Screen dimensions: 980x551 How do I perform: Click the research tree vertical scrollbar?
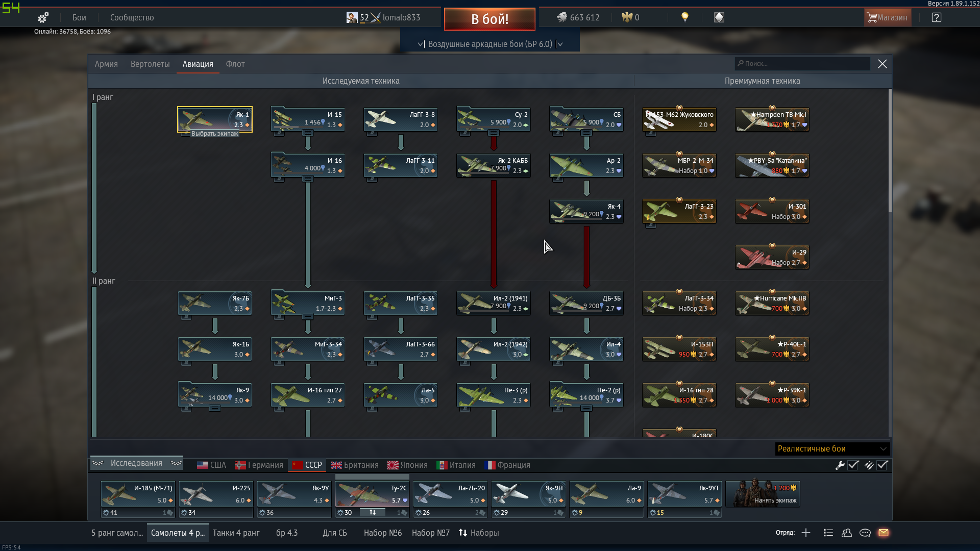[x=890, y=151]
